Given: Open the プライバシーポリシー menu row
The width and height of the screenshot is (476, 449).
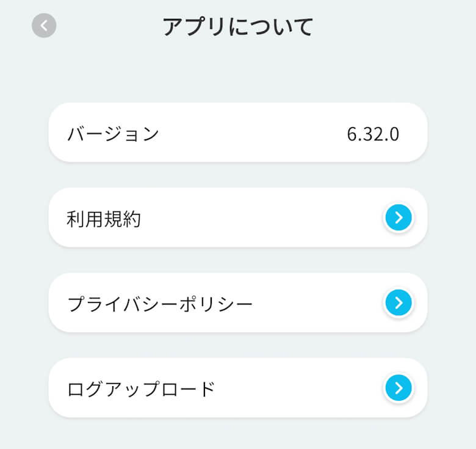Looking at the screenshot, I should tap(237, 302).
